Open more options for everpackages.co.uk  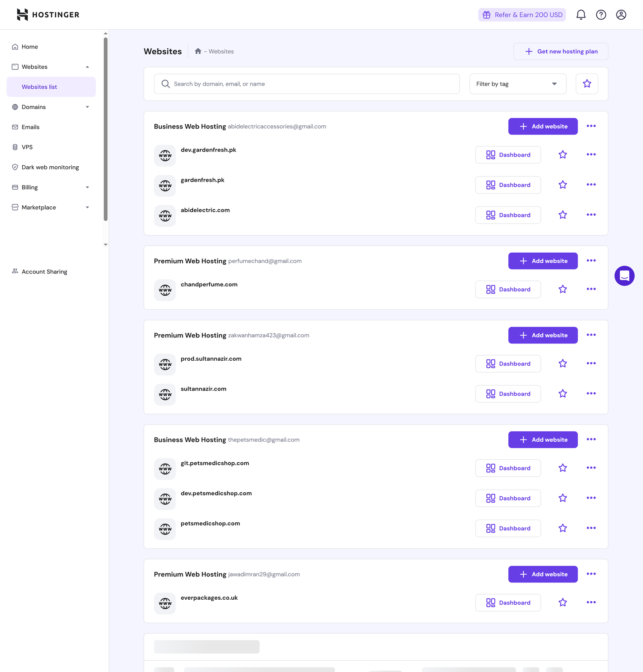click(x=591, y=603)
